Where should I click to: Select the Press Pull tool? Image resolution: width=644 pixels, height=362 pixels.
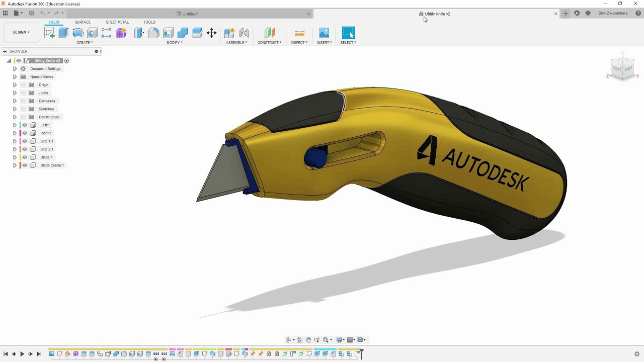(x=139, y=33)
